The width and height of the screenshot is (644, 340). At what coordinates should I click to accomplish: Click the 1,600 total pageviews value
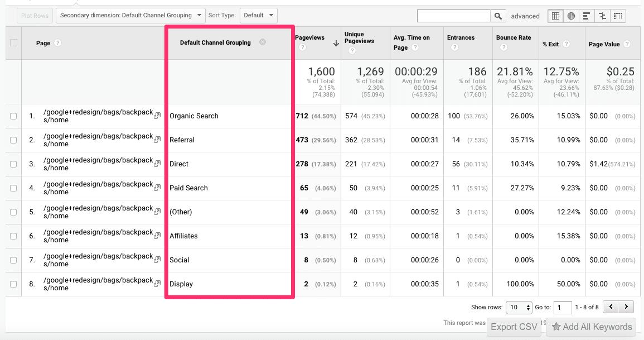pyautogui.click(x=322, y=71)
